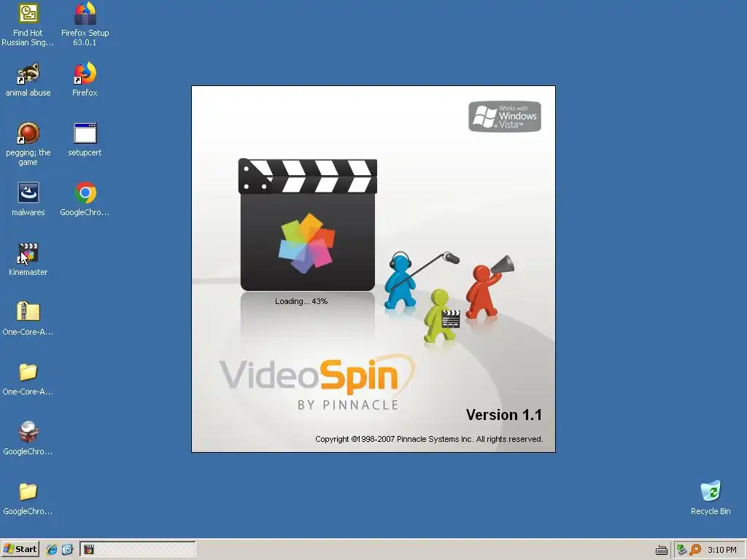Select the GoogleChro installer box icon
Viewport: 747px width, 560px height.
tap(28, 438)
